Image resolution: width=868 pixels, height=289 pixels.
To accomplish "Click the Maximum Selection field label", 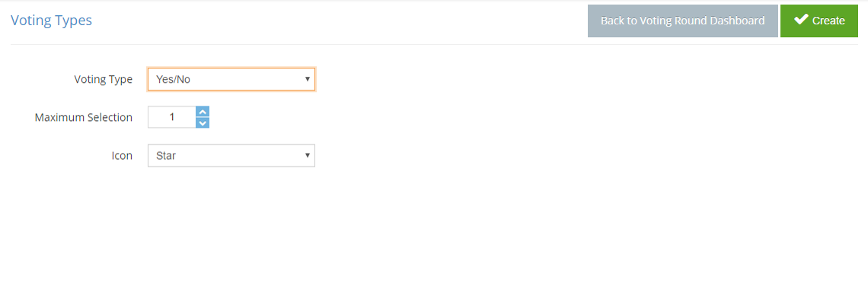I will (84, 117).
